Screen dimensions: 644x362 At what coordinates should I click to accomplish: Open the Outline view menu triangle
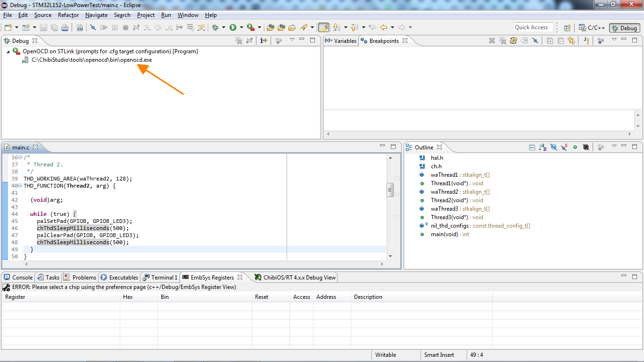(614, 147)
